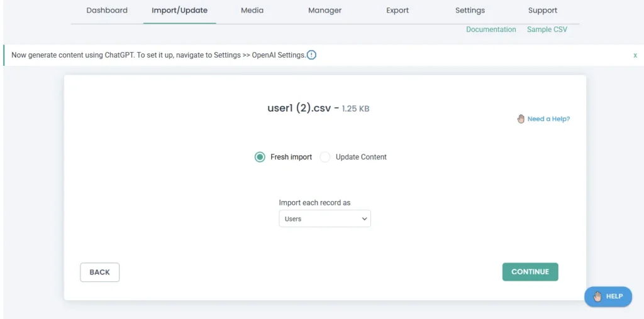Open the Manager tab

(x=325, y=11)
